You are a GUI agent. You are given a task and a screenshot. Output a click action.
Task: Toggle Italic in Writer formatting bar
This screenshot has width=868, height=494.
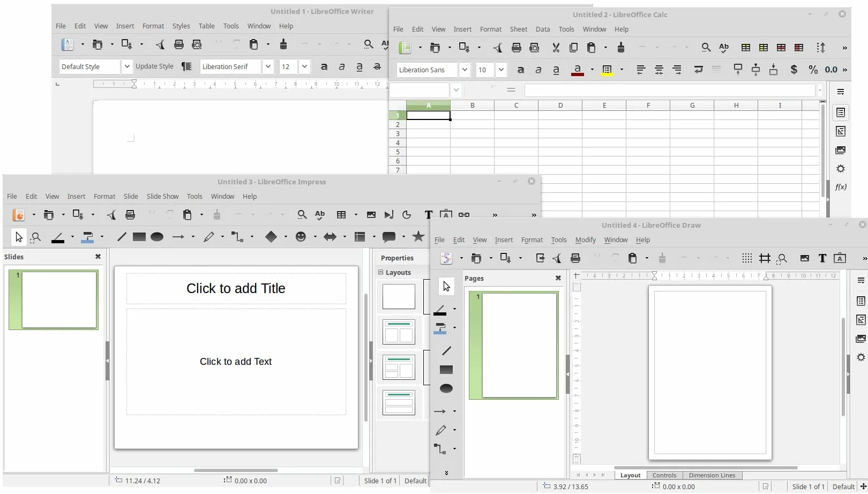(x=342, y=67)
